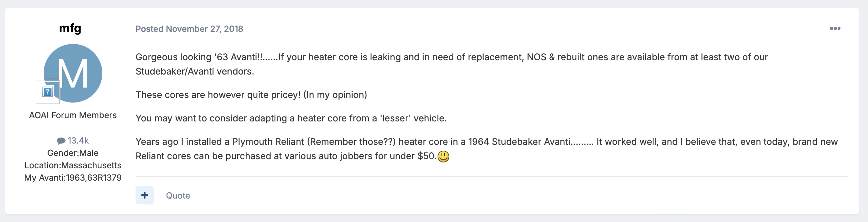The height and width of the screenshot is (222, 868).
Task: Click the Quote link below the post
Action: tap(178, 196)
